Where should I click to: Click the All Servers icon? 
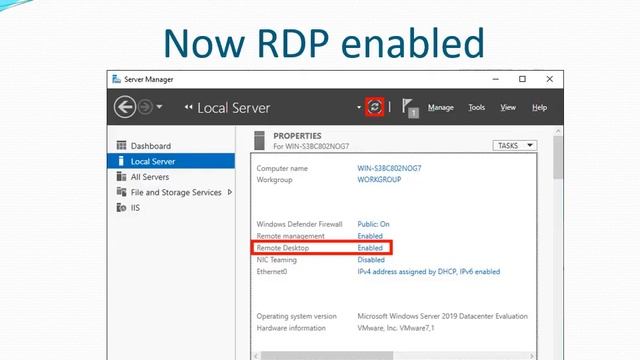[121, 176]
